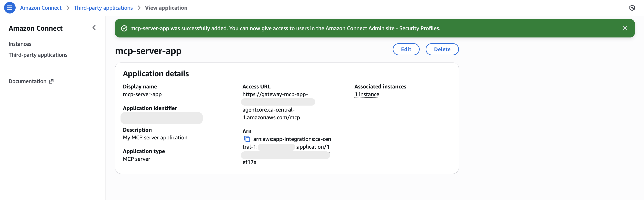Image resolution: width=644 pixels, height=200 pixels.
Task: Select the Access URL text
Action: [x=275, y=94]
